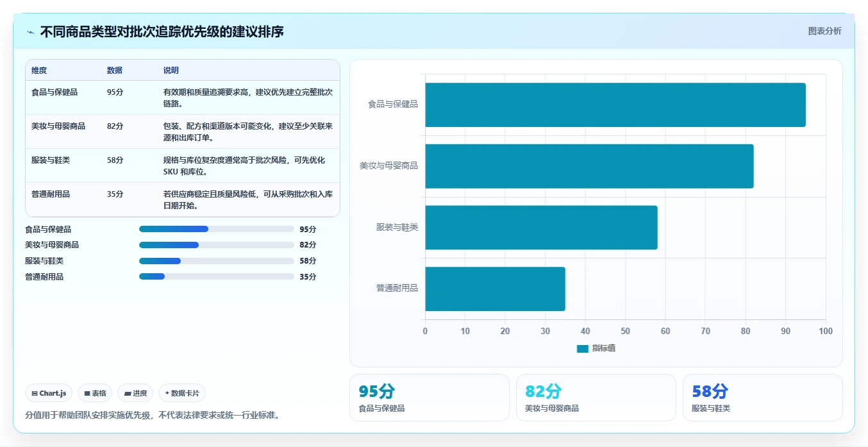868x447 pixels.
Task: Click the 82分 美妆与母婴商品 data card
Action: point(596,398)
